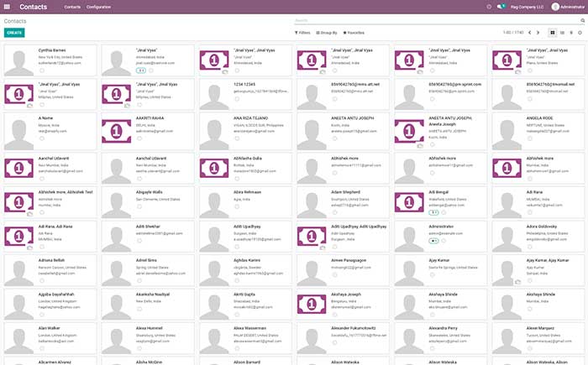Click activity clock on Adriana Bellah card

tap(42, 281)
